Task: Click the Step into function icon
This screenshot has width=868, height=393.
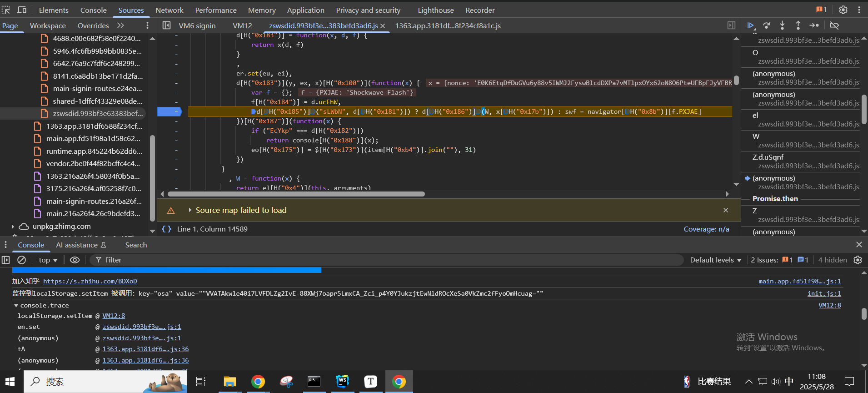Action: pos(782,25)
